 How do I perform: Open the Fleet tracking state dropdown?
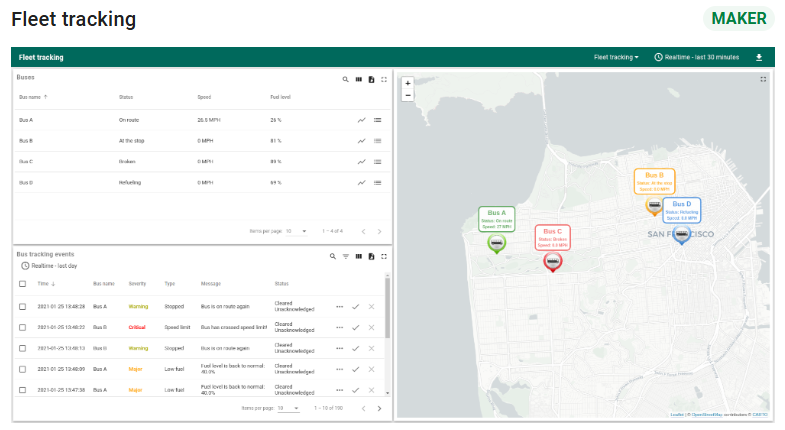point(616,57)
